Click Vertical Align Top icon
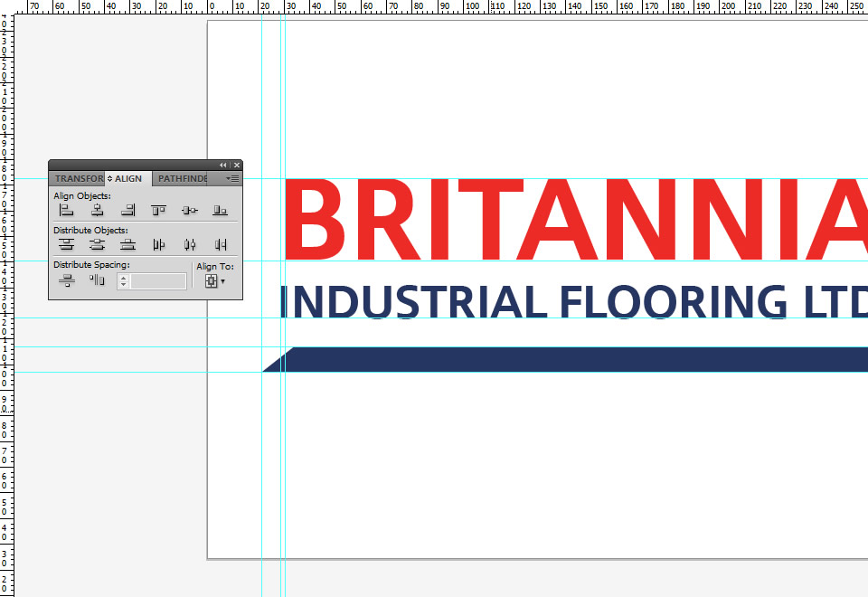The height and width of the screenshot is (597, 868). [159, 210]
